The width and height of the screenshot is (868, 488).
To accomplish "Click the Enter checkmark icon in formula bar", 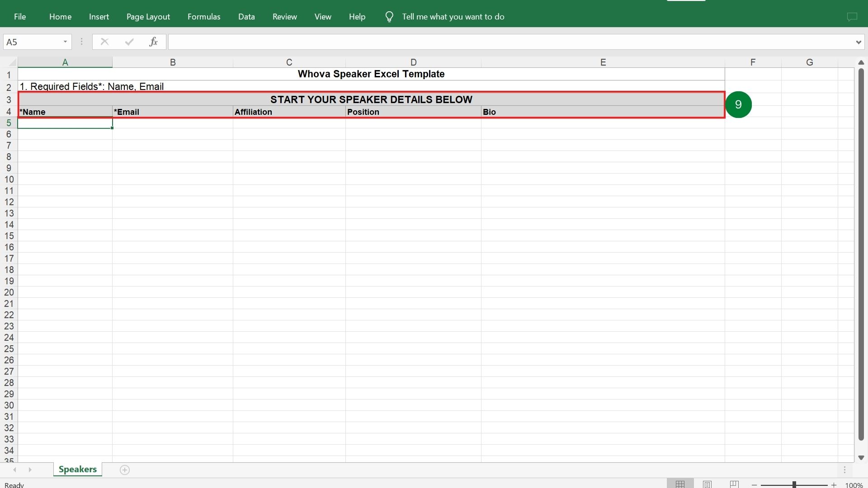I will tap(129, 42).
